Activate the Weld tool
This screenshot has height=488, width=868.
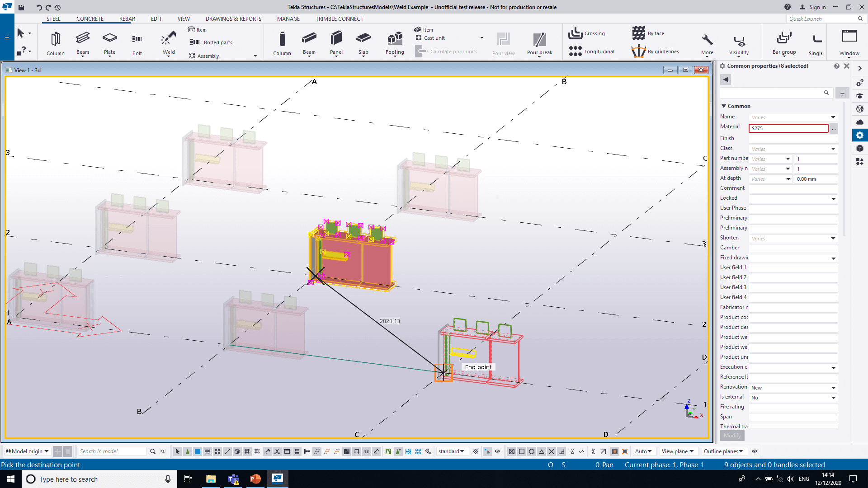click(169, 43)
